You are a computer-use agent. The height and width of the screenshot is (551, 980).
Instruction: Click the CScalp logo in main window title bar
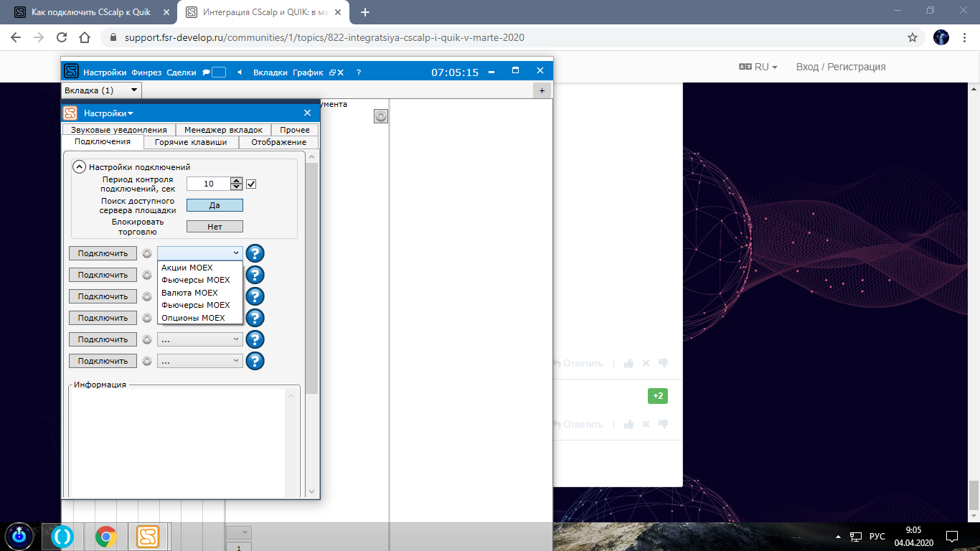pos(71,72)
